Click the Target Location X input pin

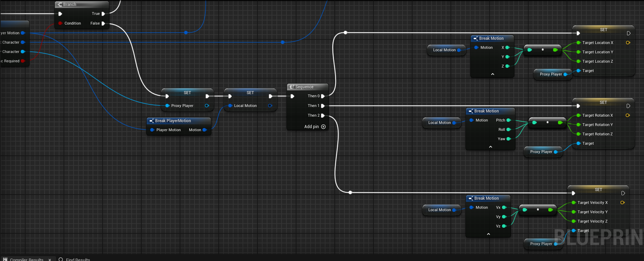coord(578,43)
